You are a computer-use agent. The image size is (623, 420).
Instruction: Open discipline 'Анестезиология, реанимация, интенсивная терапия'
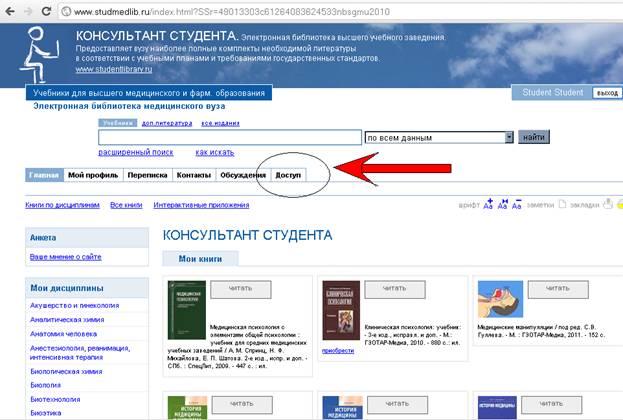tap(80, 352)
